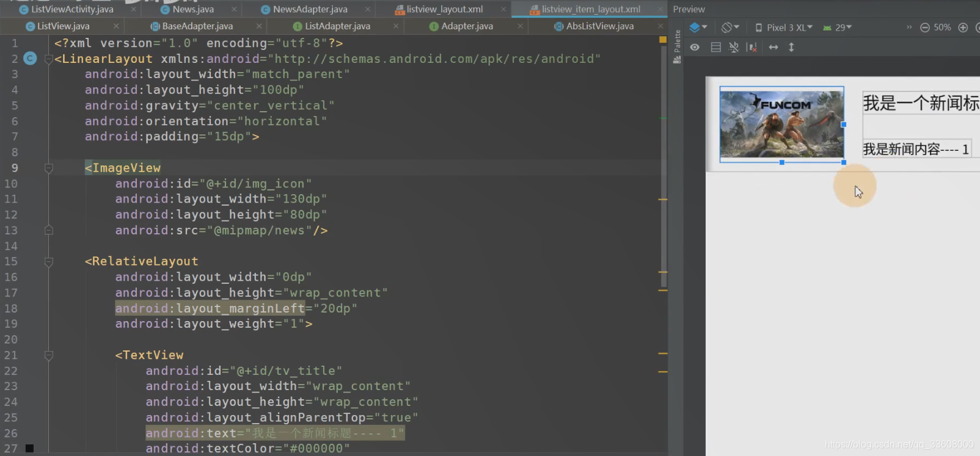Screen dimensions: 980x456
Task: Click the layout_height 100dp value on line 4
Action: [278, 90]
